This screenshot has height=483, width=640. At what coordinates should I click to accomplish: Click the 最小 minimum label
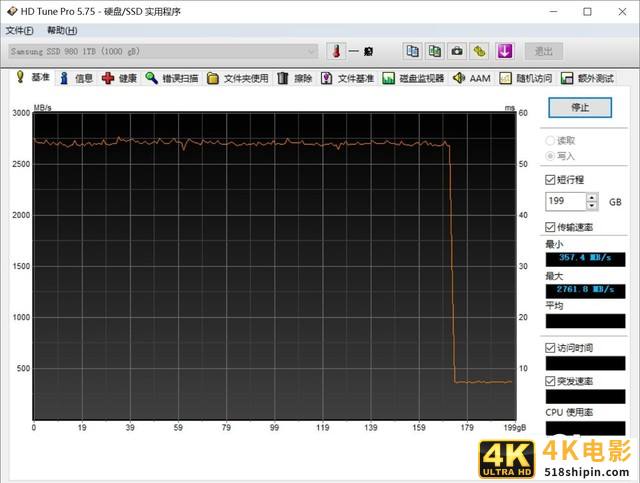(554, 244)
